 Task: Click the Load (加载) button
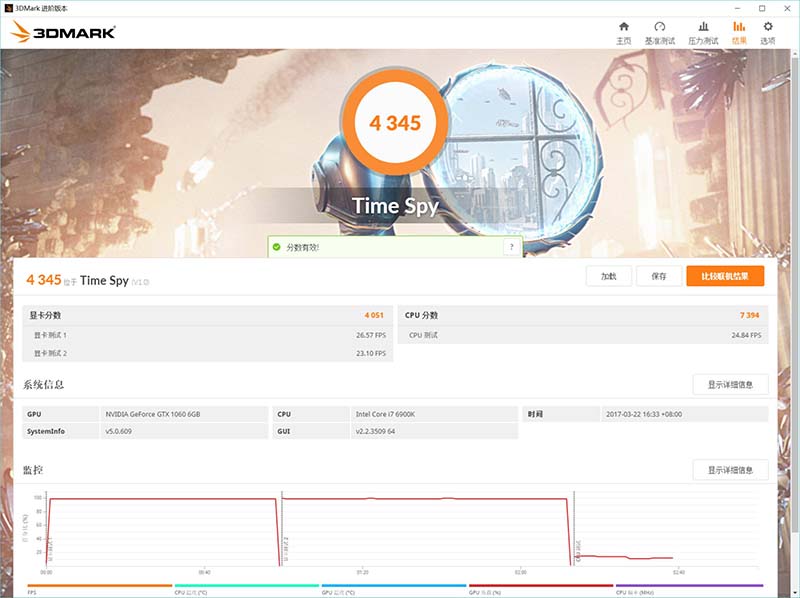(609, 276)
